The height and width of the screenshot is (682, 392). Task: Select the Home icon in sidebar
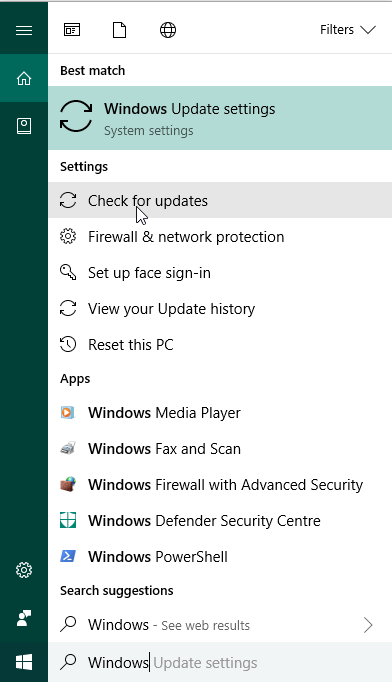(24, 78)
